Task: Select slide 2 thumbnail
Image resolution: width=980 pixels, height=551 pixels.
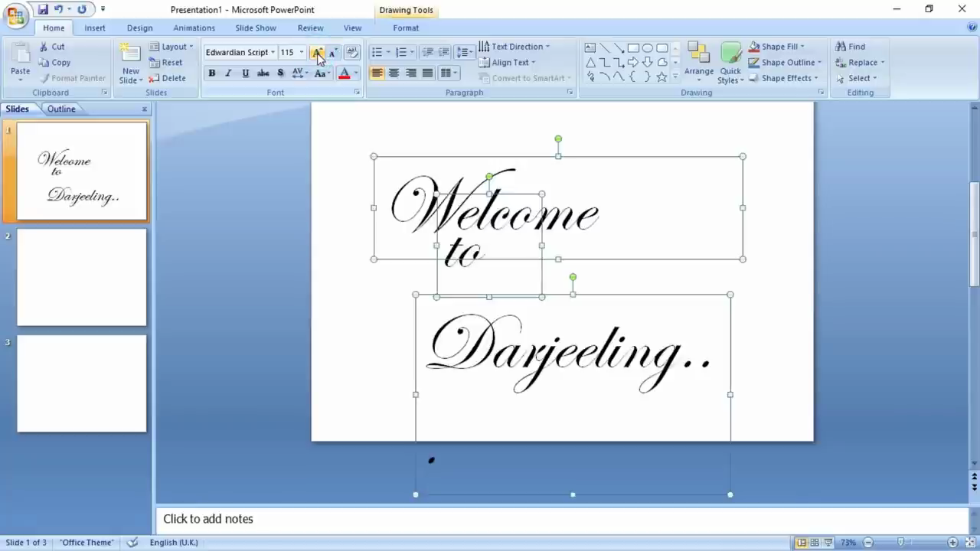Action: (x=82, y=277)
